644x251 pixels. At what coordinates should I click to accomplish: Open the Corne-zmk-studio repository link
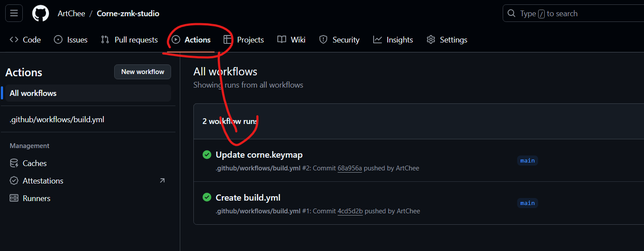128,14
